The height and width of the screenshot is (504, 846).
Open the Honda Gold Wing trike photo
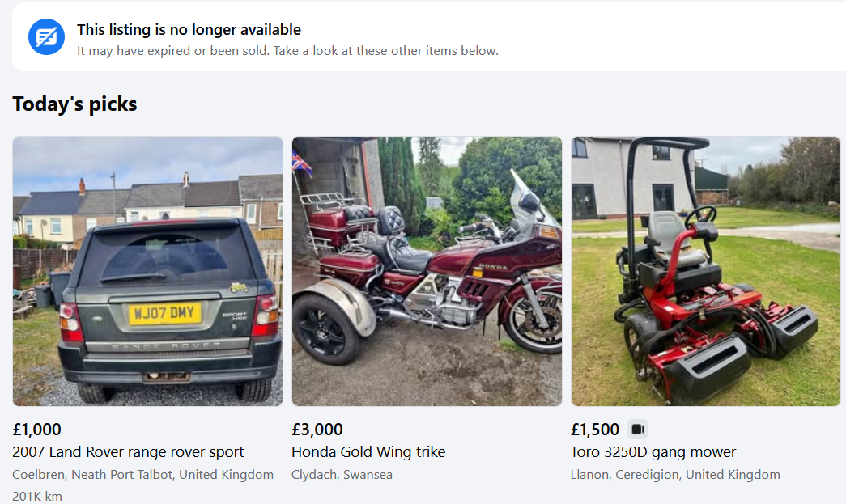click(427, 271)
